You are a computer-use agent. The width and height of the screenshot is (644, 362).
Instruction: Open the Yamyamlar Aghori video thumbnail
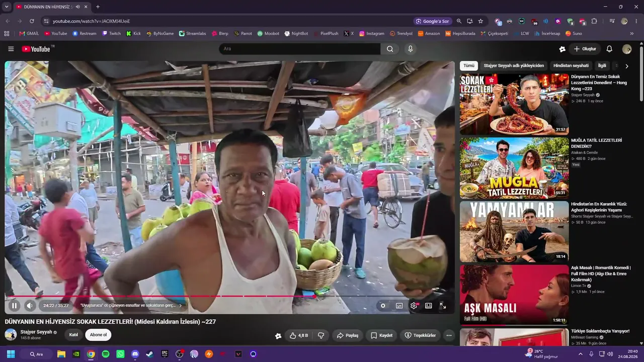click(514, 232)
